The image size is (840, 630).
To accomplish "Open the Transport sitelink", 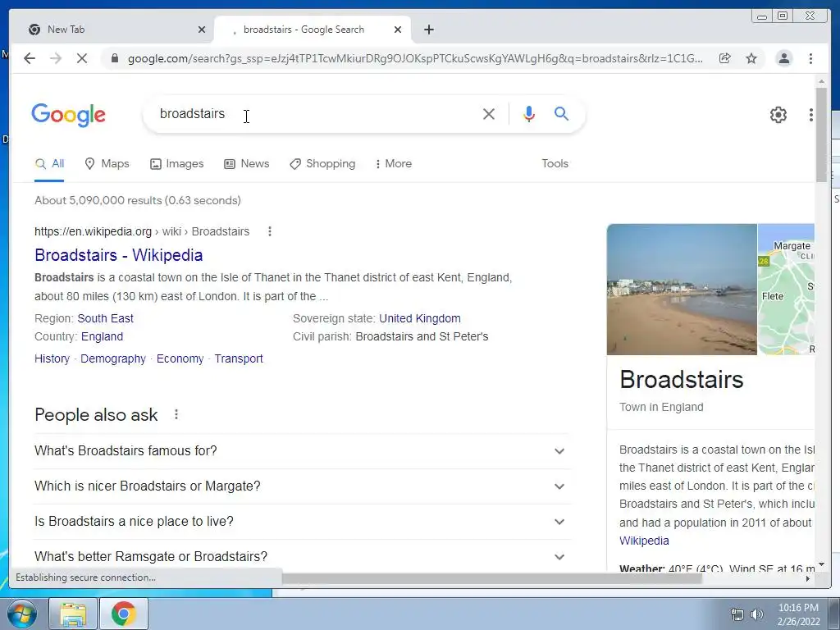I will (239, 358).
